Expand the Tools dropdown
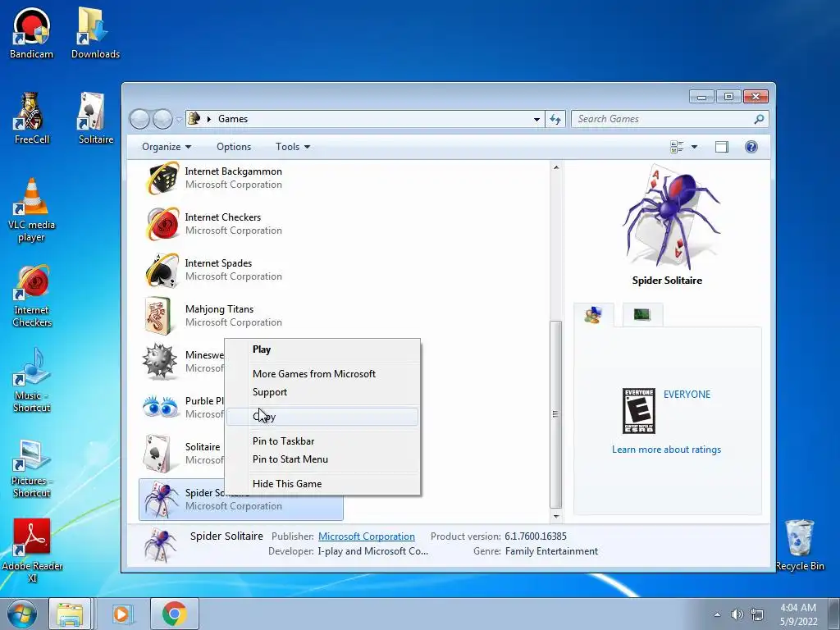 click(293, 147)
